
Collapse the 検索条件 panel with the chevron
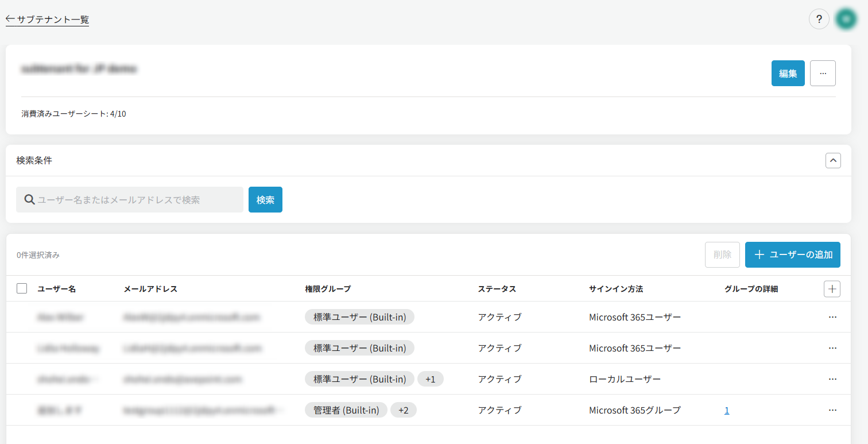(x=833, y=160)
